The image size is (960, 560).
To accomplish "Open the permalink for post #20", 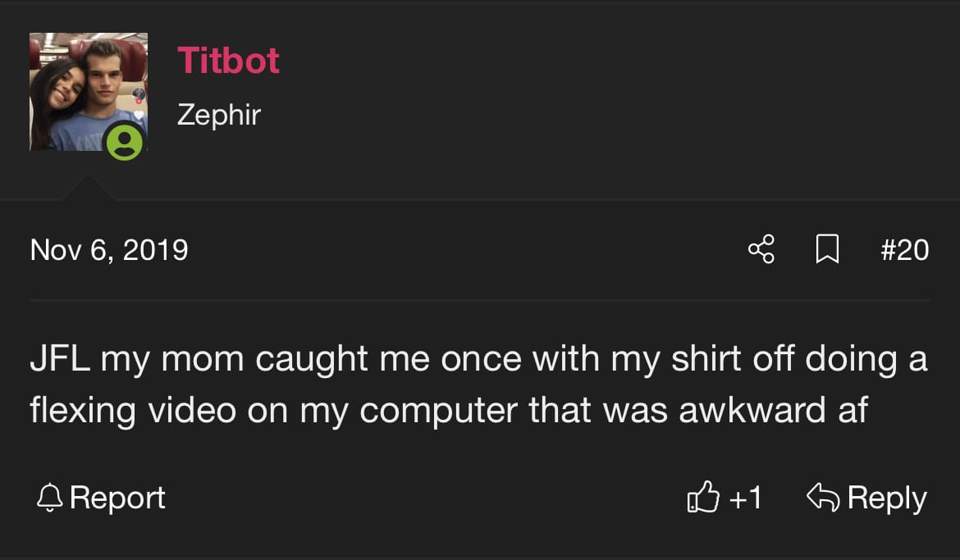I will pyautogui.click(x=904, y=249).
